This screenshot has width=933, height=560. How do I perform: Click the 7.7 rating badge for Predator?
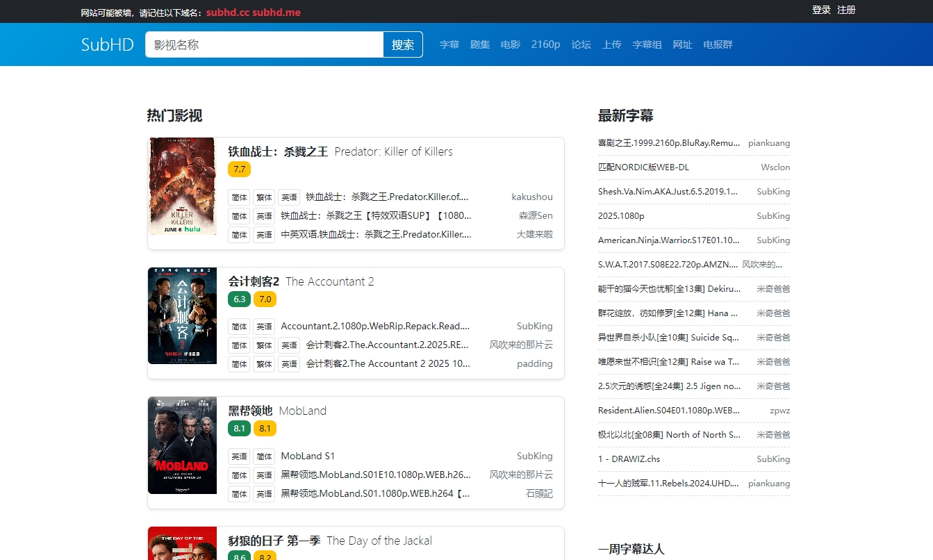[x=239, y=169]
